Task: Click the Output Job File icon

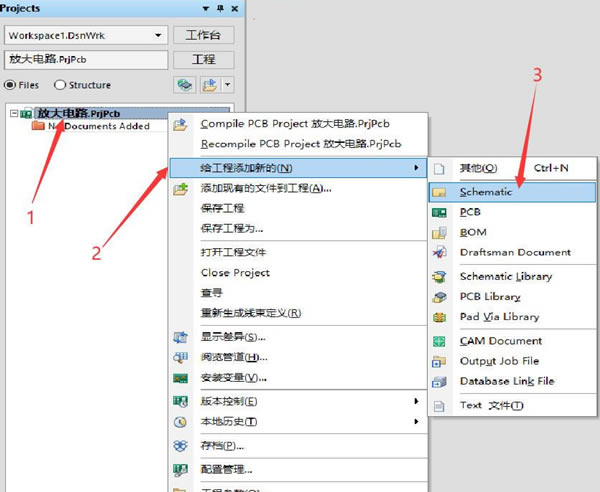Action: (x=438, y=361)
